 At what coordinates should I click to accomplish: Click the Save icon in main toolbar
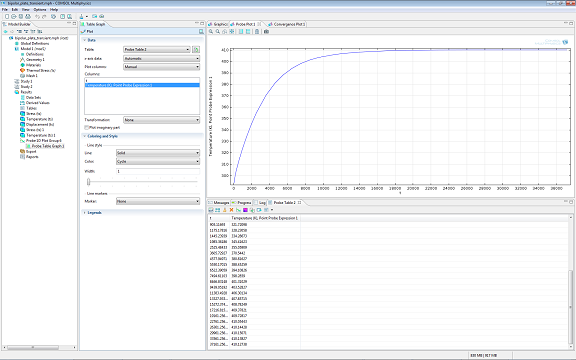click(x=21, y=17)
